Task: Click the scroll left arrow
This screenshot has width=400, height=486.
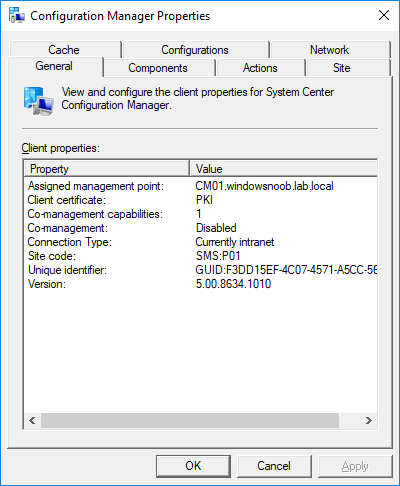Action: tap(32, 420)
